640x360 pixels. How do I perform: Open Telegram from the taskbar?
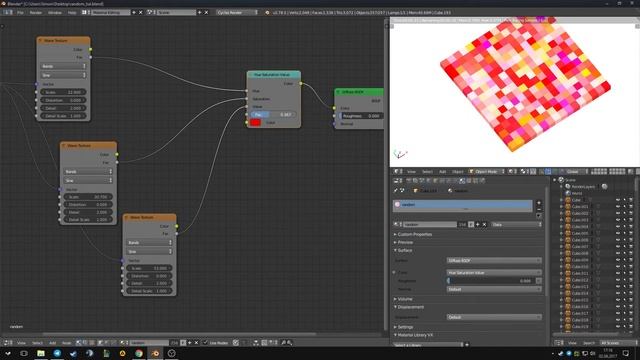57,353
